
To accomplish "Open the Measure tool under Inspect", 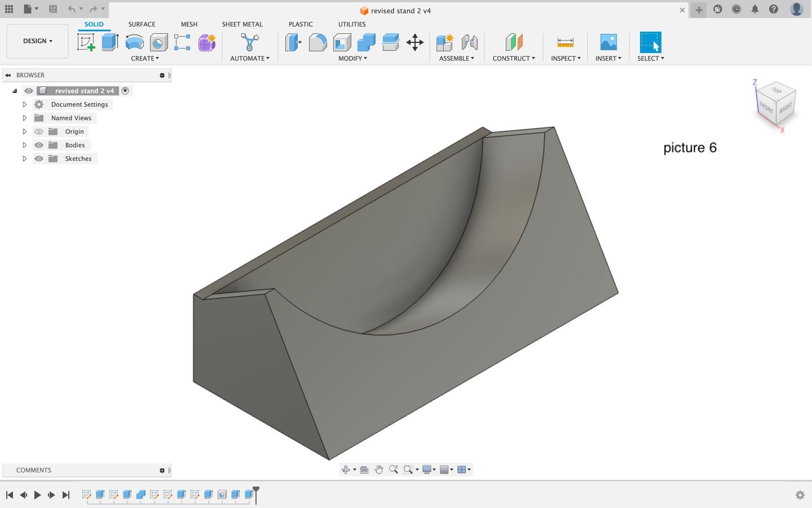I will (565, 42).
